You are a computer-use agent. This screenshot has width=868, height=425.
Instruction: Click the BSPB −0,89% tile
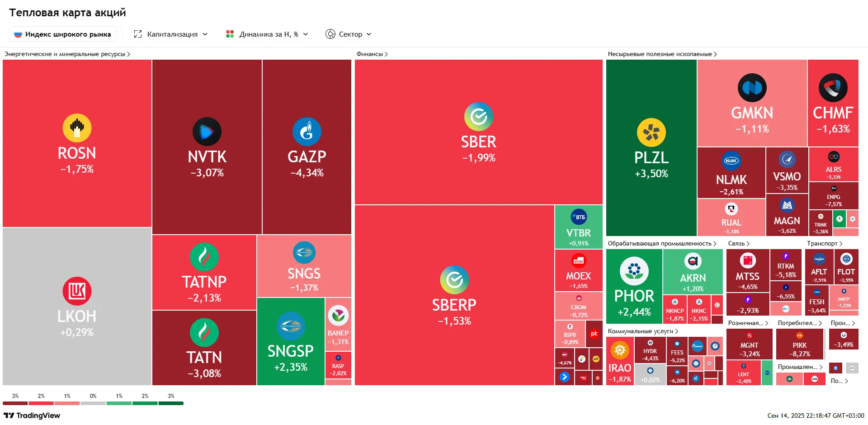pos(570,334)
